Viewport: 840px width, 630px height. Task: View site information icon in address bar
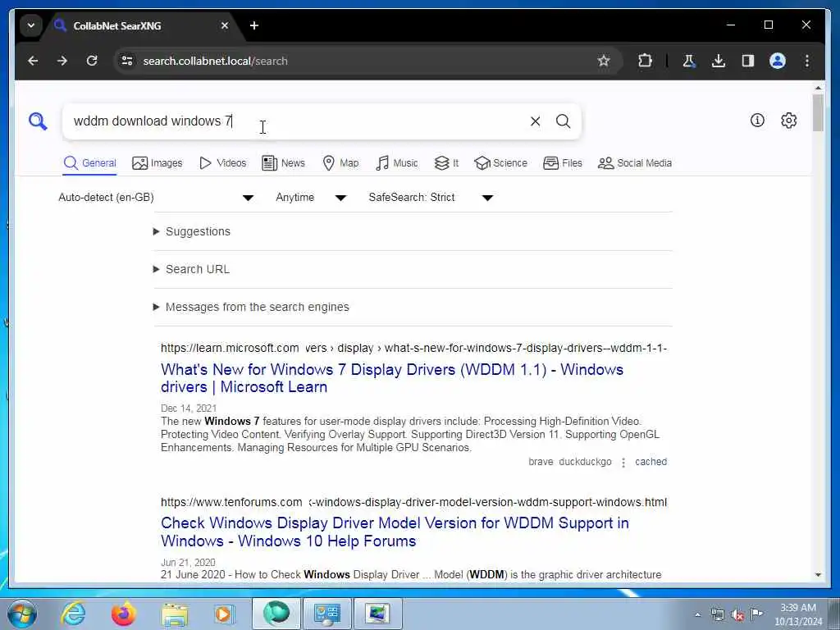[x=127, y=61]
